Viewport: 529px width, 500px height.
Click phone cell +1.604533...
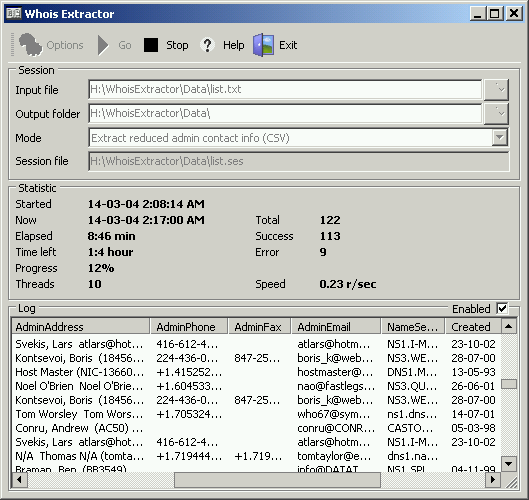pos(189,386)
